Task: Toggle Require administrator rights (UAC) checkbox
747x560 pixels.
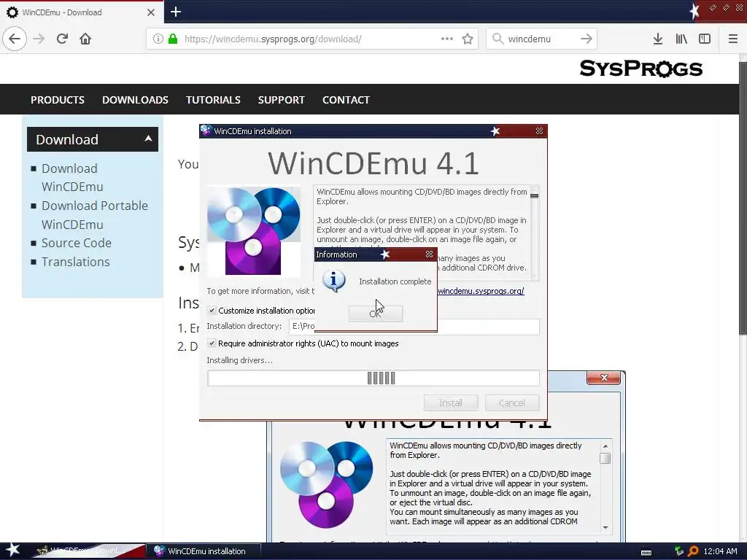Action: click(212, 343)
